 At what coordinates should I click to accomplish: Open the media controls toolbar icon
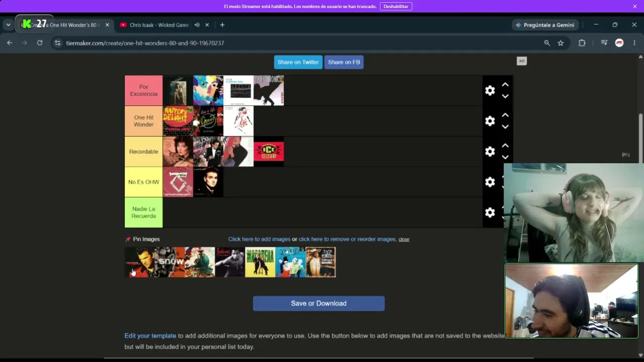click(604, 43)
